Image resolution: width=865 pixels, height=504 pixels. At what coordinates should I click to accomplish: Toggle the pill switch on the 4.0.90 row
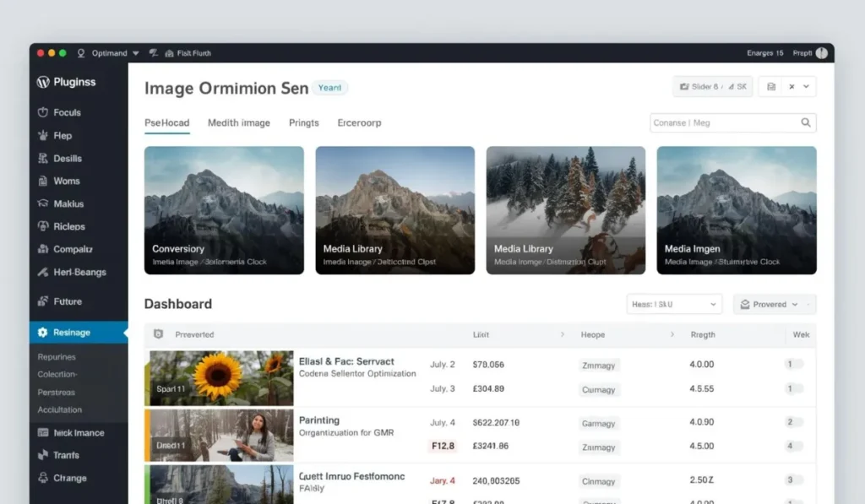tap(794, 422)
